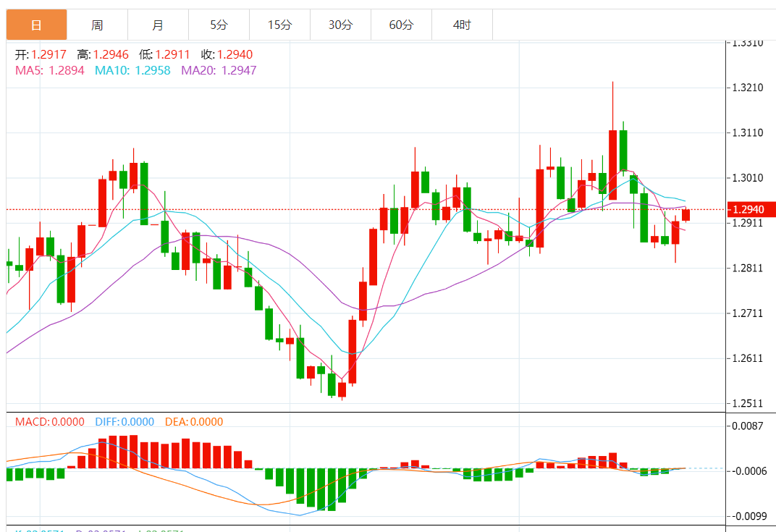Click the 1.2511 price axis label
This screenshot has width=776, height=532.
tap(748, 403)
